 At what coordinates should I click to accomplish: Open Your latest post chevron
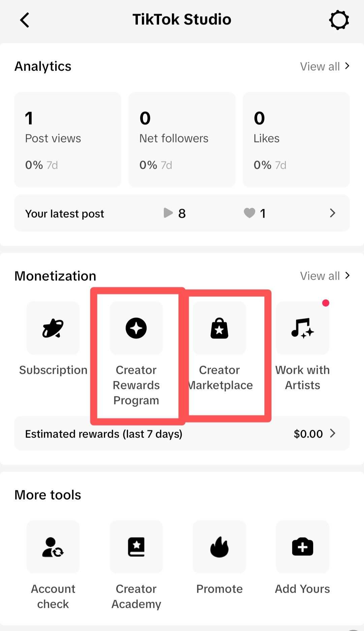(332, 213)
